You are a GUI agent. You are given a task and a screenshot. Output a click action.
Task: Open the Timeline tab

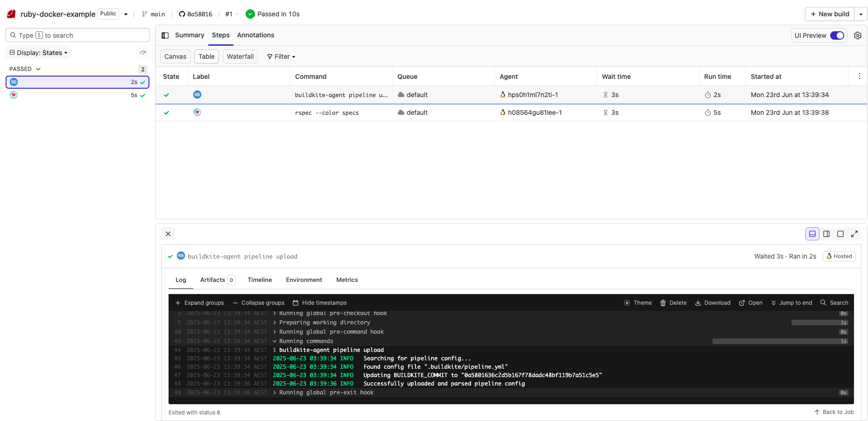(260, 280)
